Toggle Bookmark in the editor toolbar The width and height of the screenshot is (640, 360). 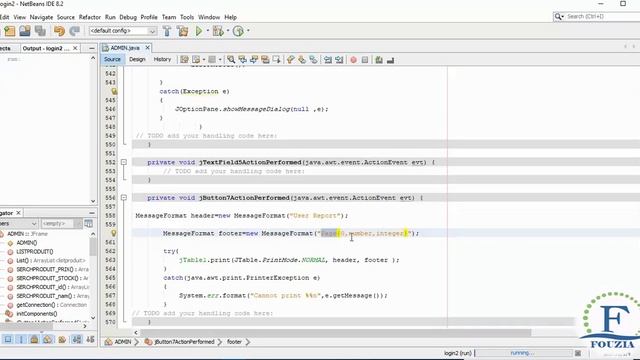click(x=313, y=60)
